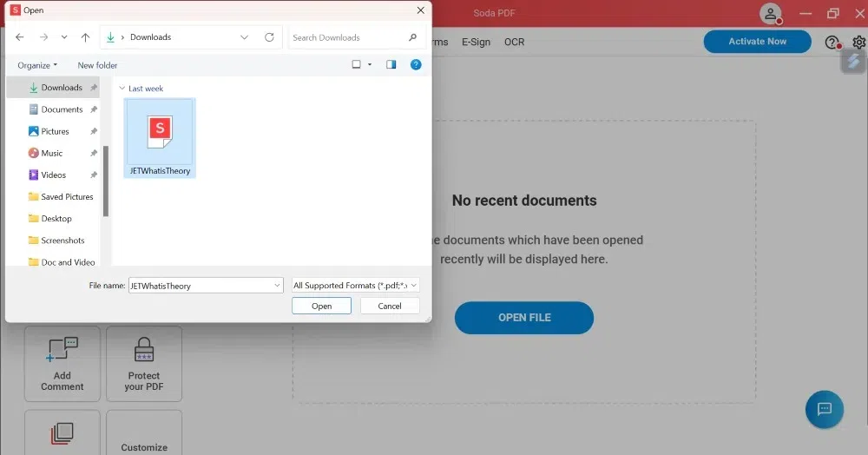Viewport: 868px width, 455px height.
Task: Open Soda PDF help icon
Action: click(832, 42)
